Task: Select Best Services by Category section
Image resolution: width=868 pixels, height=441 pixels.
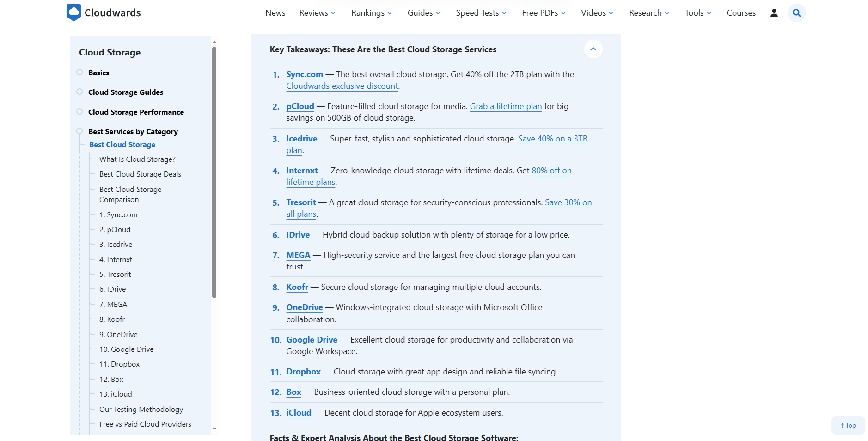Action: coord(133,132)
